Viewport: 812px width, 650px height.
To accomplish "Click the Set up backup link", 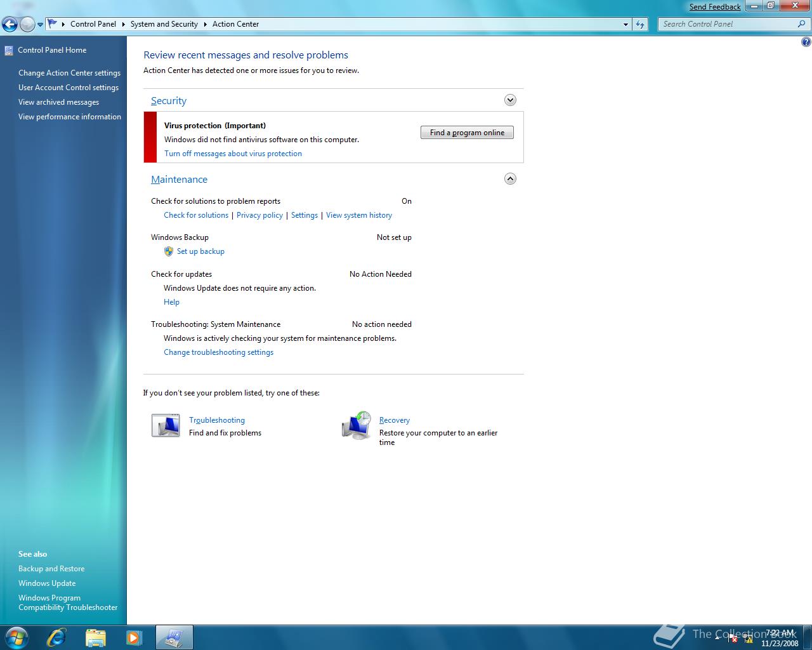I will pyautogui.click(x=200, y=251).
